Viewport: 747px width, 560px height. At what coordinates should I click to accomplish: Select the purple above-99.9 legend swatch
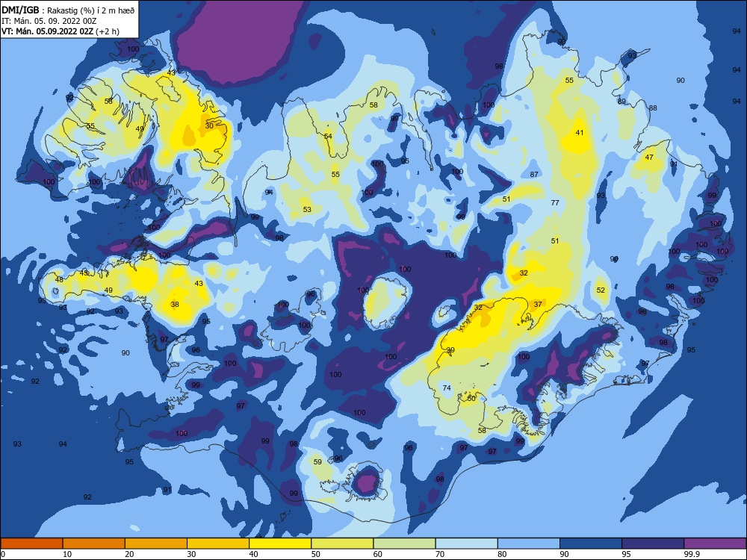715,544
